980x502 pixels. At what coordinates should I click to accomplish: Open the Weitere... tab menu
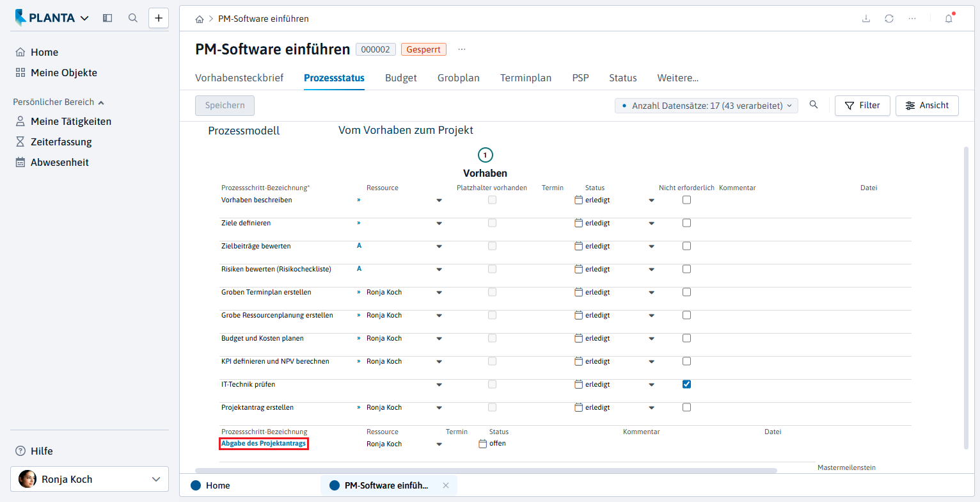[x=678, y=78]
